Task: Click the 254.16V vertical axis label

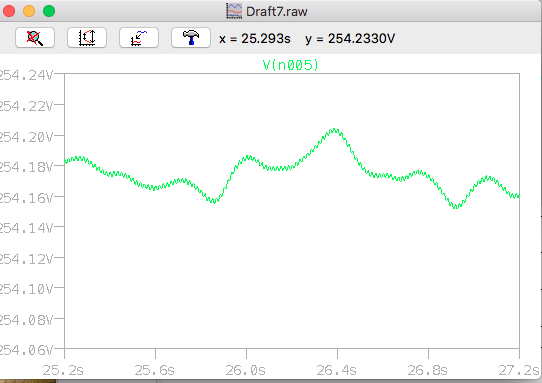Action: pyautogui.click(x=26, y=198)
